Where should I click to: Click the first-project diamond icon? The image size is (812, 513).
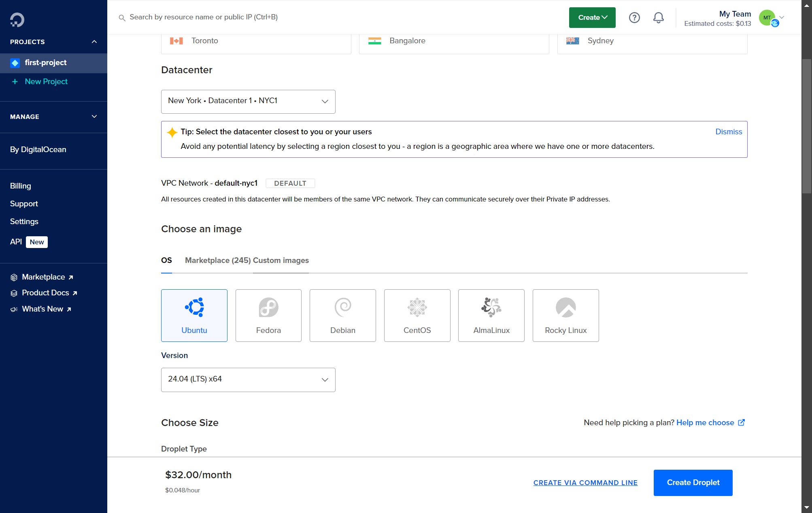pyautogui.click(x=15, y=63)
